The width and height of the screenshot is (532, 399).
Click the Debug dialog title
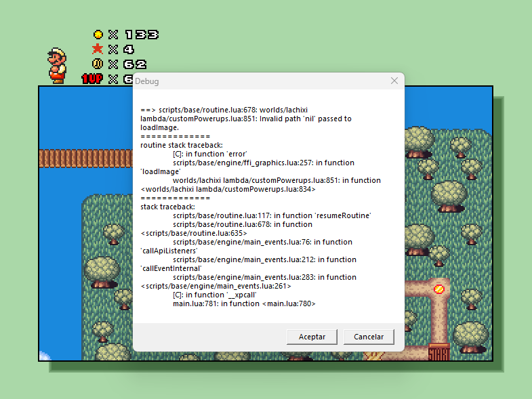click(147, 81)
